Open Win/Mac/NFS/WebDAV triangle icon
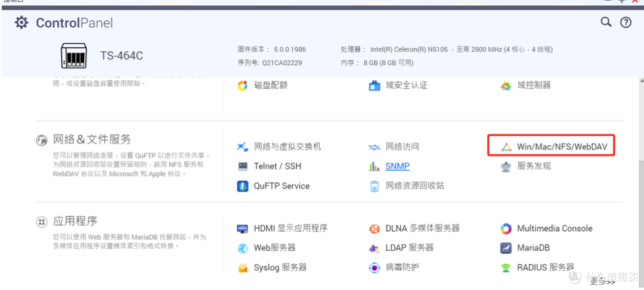The width and height of the screenshot is (644, 290). click(506, 147)
